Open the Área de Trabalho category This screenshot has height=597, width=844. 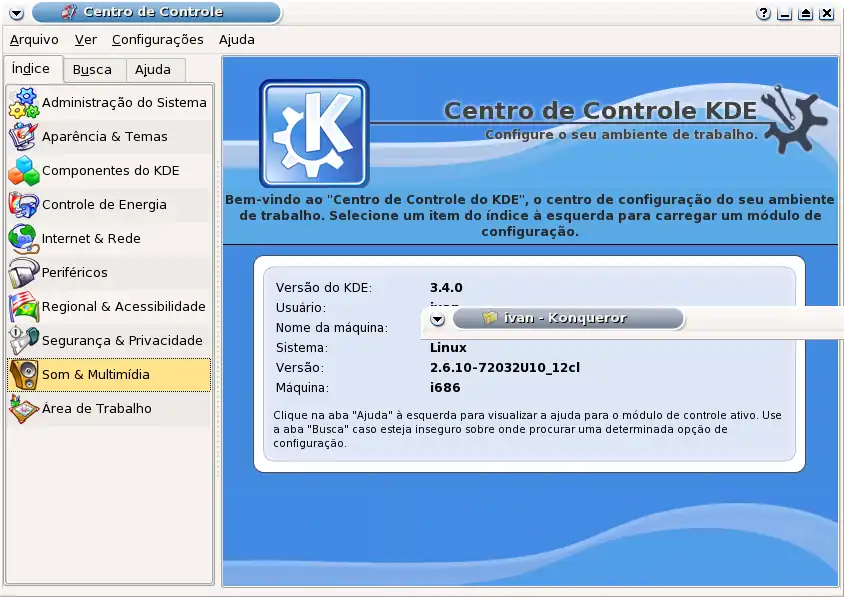tap(96, 409)
